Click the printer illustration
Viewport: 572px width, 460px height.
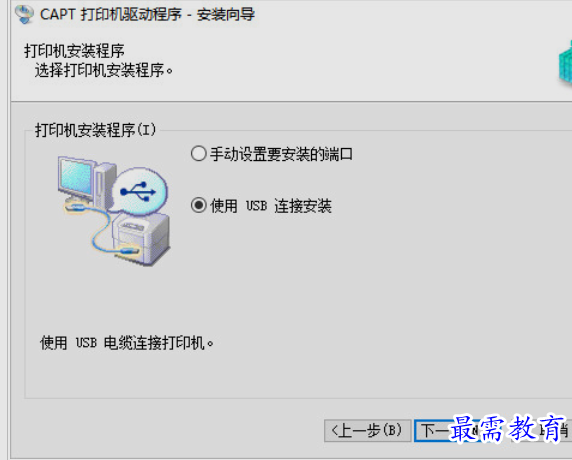click(142, 238)
